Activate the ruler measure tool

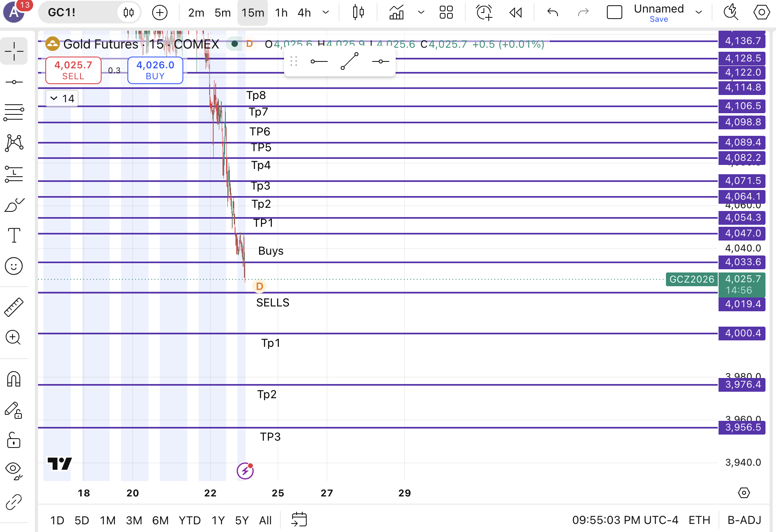tap(14, 307)
